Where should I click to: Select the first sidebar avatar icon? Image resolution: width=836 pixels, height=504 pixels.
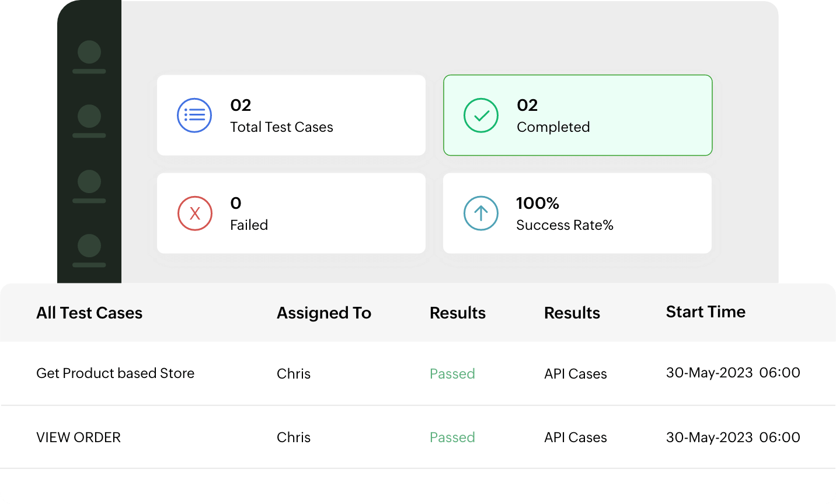[x=89, y=52]
